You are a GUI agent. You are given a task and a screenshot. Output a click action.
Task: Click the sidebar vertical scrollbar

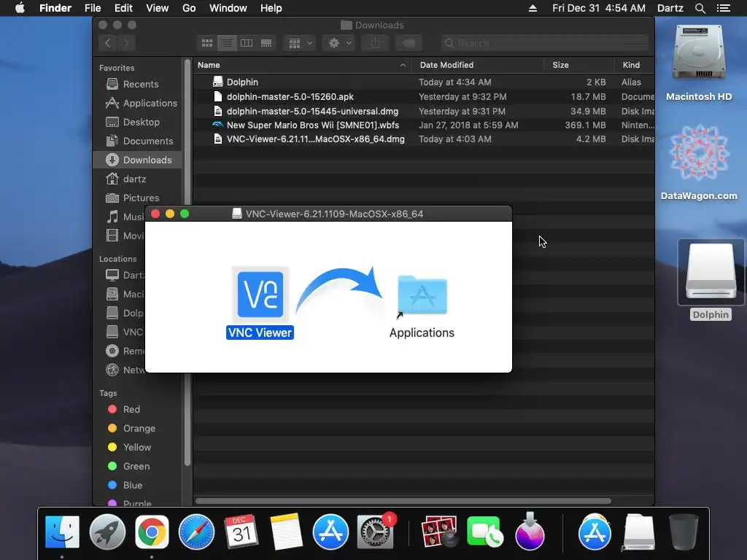click(187, 262)
